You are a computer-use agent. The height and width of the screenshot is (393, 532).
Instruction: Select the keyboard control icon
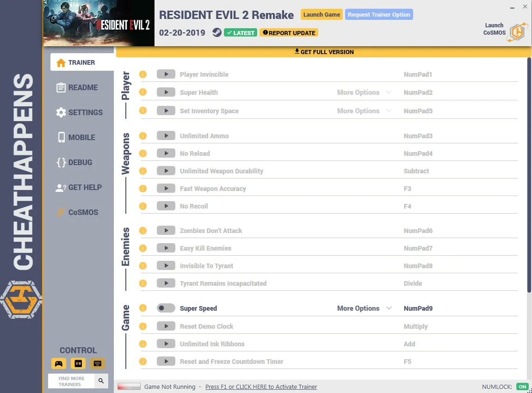(97, 363)
